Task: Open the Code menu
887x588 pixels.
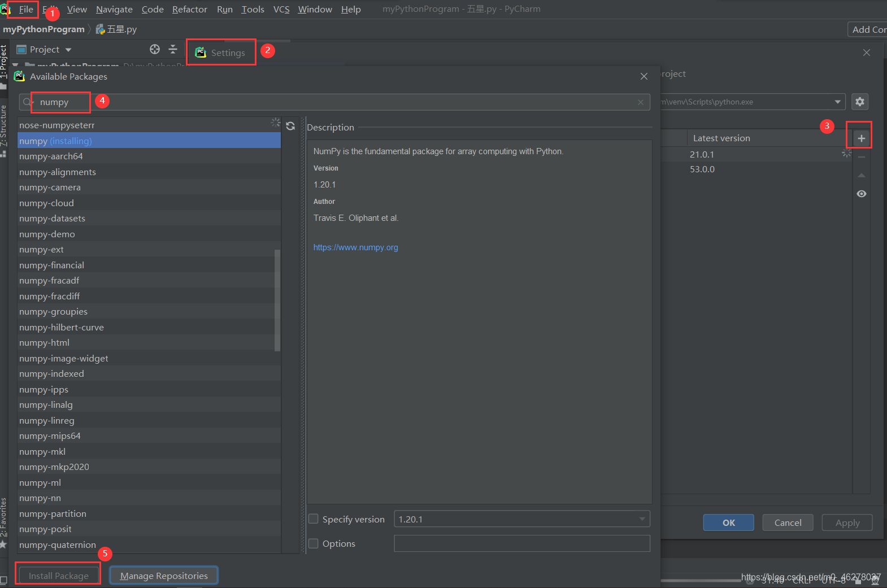Action: [153, 10]
